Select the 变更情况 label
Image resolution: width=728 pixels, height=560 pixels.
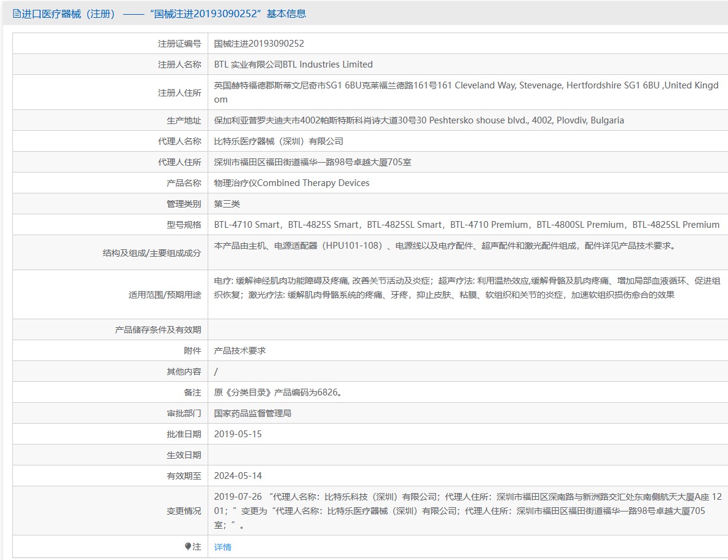pyautogui.click(x=184, y=511)
